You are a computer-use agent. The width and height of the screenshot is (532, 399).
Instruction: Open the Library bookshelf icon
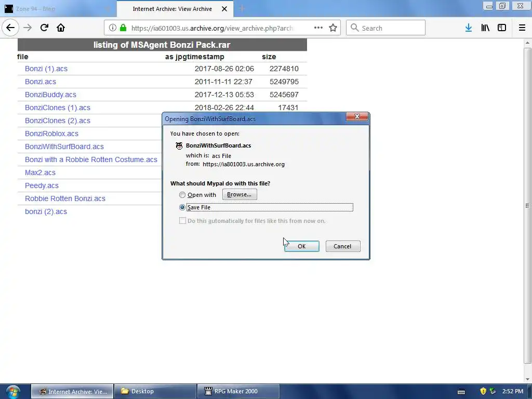485,28
